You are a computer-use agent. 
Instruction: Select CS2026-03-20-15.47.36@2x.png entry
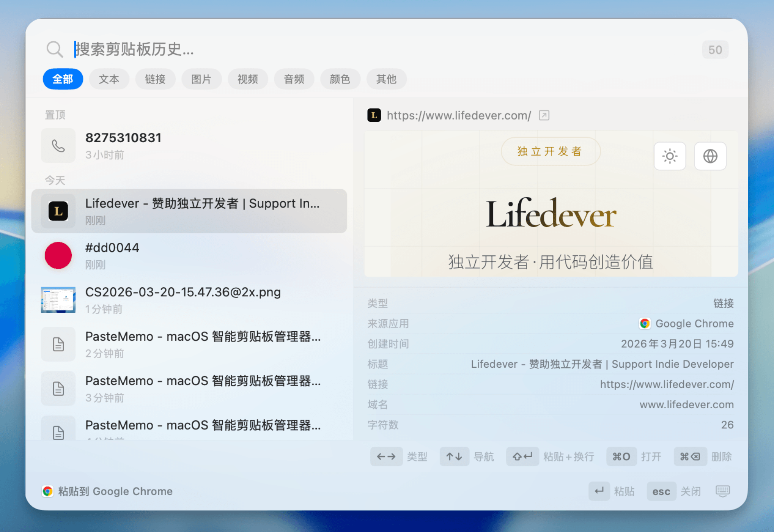coord(189,300)
